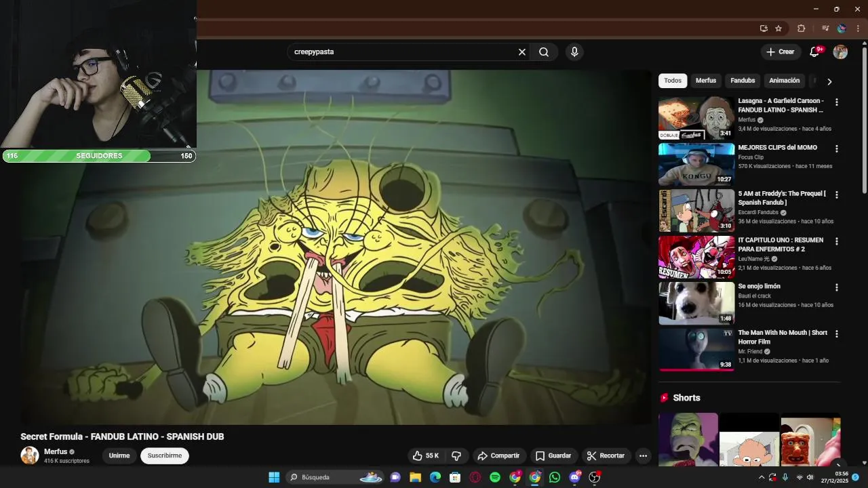This screenshot has height=488, width=868.
Task: Dislike the Secret Formula video
Action: point(456,455)
